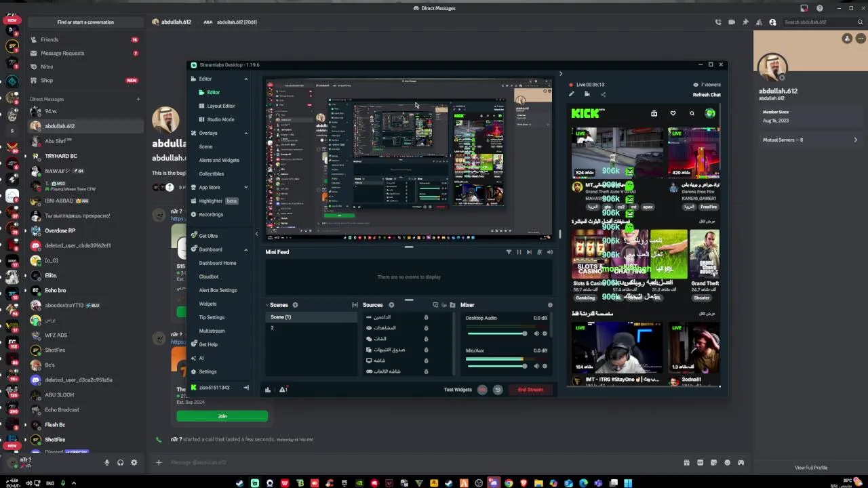Open performance stats bar chart icon
This screenshot has width=868, height=488.
pyautogui.click(x=268, y=390)
